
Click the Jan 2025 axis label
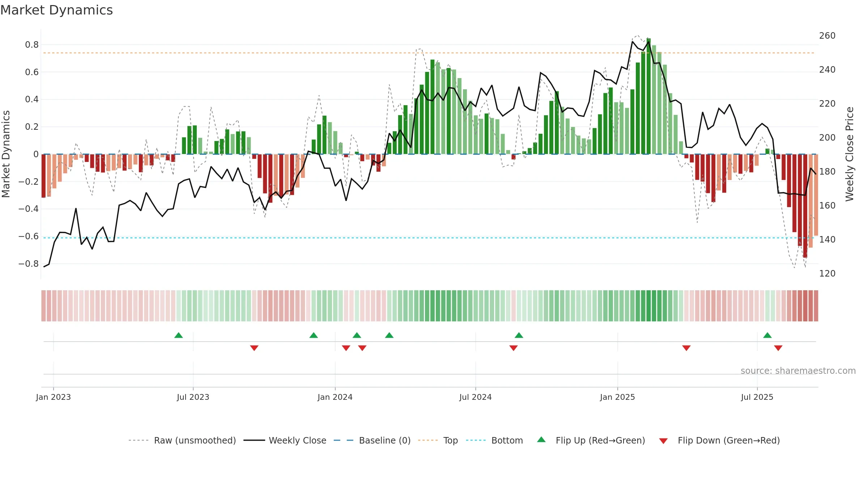[x=618, y=397]
